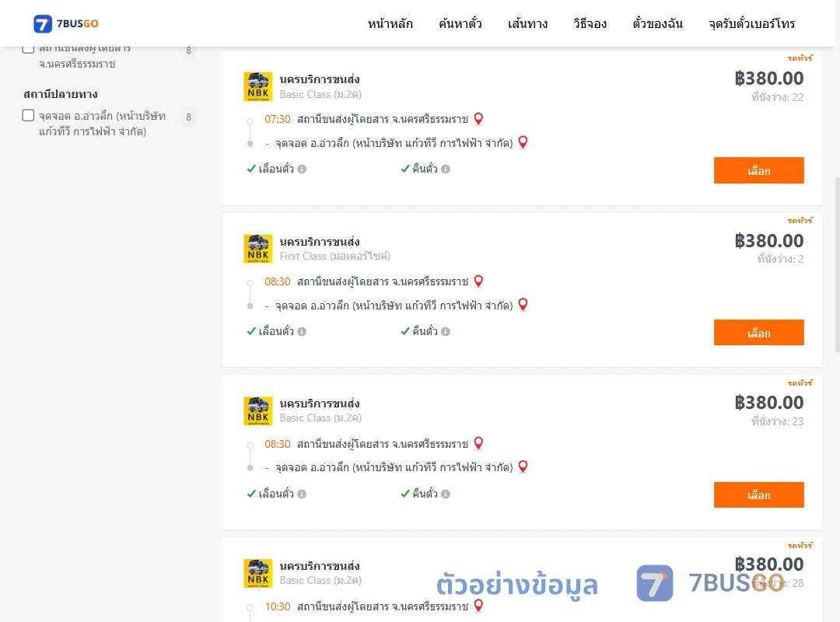This screenshot has width=840, height=622.
Task: Open the วิธีจอง menu item
Action: pyautogui.click(x=590, y=23)
